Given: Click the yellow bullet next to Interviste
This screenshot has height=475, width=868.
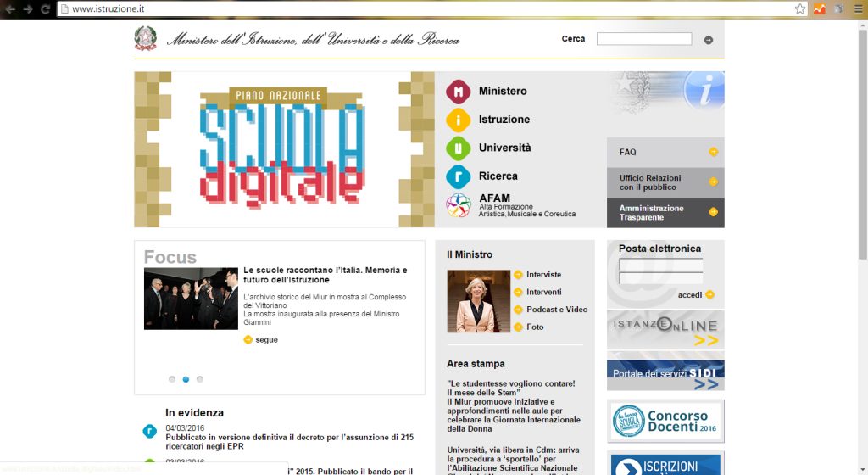Looking at the screenshot, I should [x=518, y=275].
